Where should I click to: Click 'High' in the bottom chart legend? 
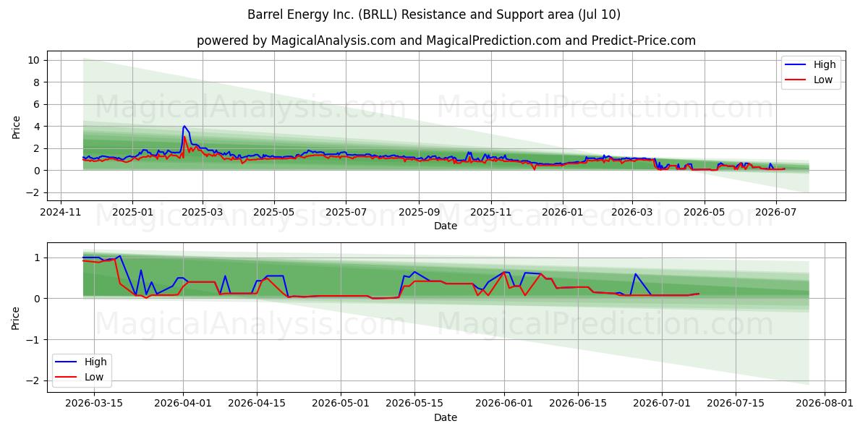pos(95,362)
